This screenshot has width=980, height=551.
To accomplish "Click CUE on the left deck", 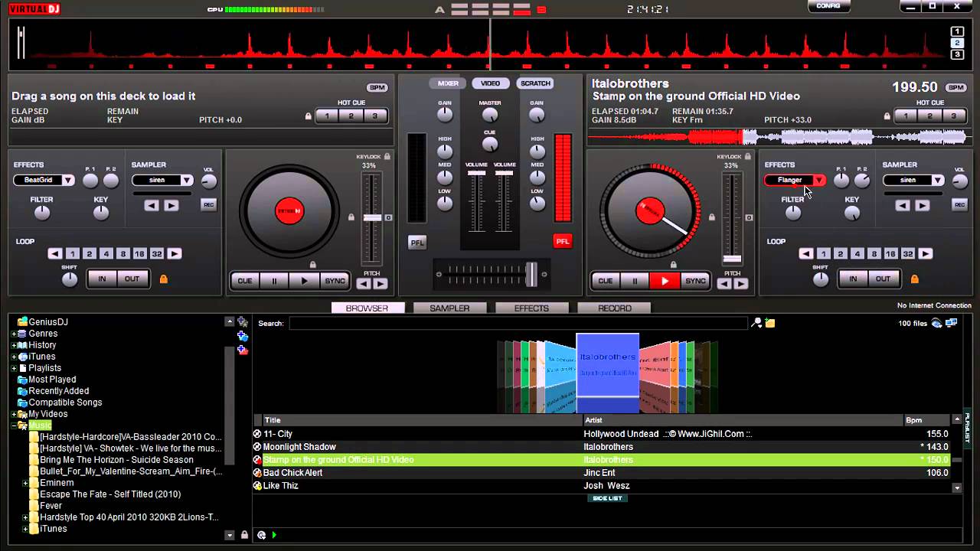I will pos(244,281).
